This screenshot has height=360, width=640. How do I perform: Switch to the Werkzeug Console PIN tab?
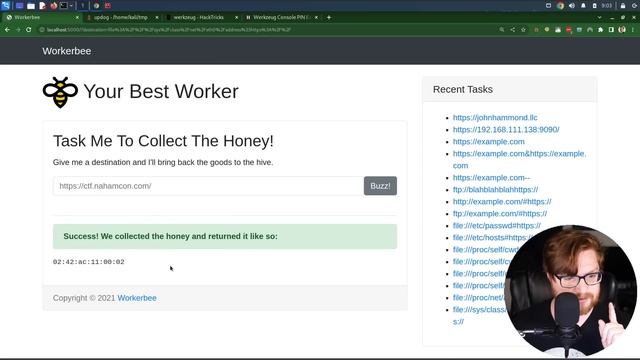coord(281,18)
